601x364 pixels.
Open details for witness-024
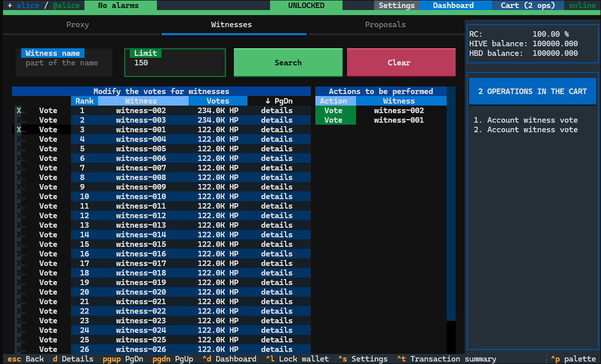(x=277, y=330)
